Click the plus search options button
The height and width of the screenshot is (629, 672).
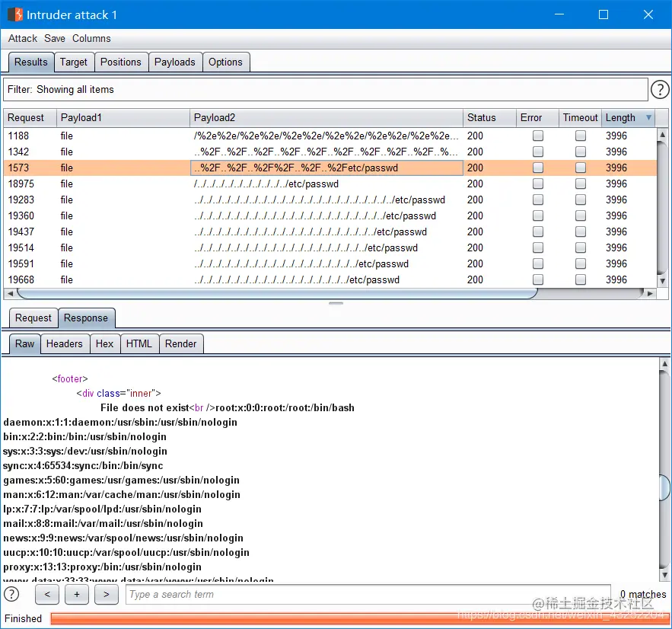(x=77, y=594)
